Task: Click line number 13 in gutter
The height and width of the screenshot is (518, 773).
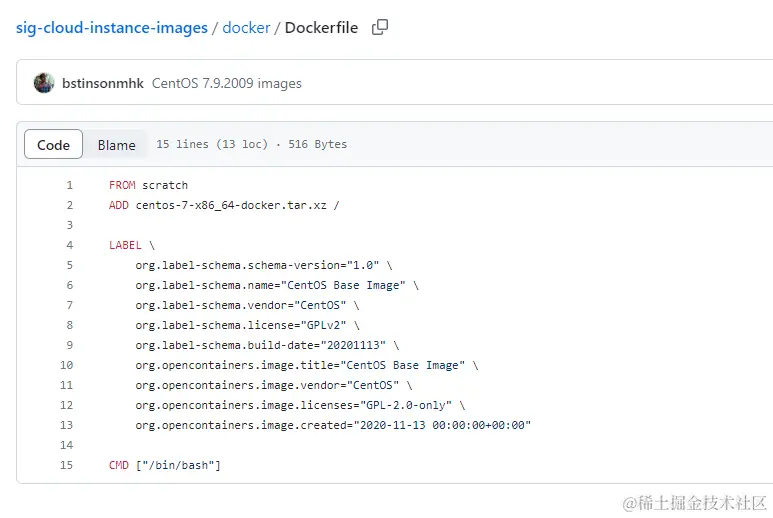Action: [x=67, y=425]
